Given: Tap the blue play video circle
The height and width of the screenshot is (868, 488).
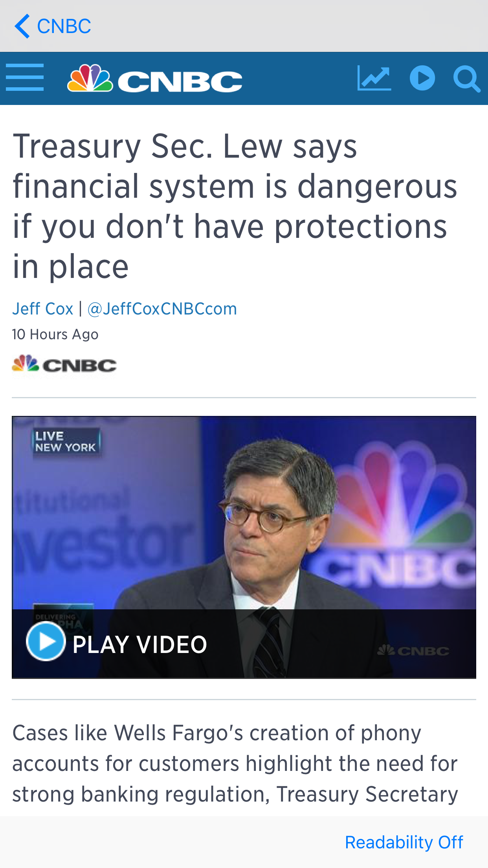Looking at the screenshot, I should click(46, 642).
